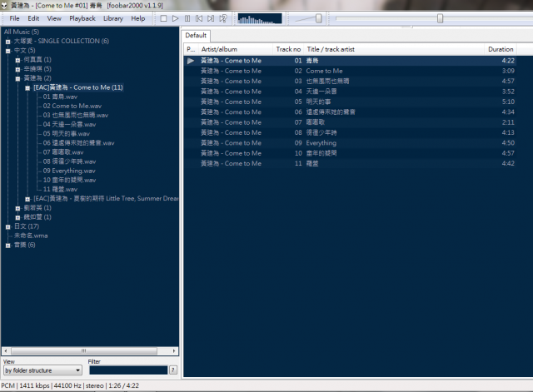The height and width of the screenshot is (392, 533).
Task: Select the playlist row with duration 3:52
Action: tap(350, 92)
